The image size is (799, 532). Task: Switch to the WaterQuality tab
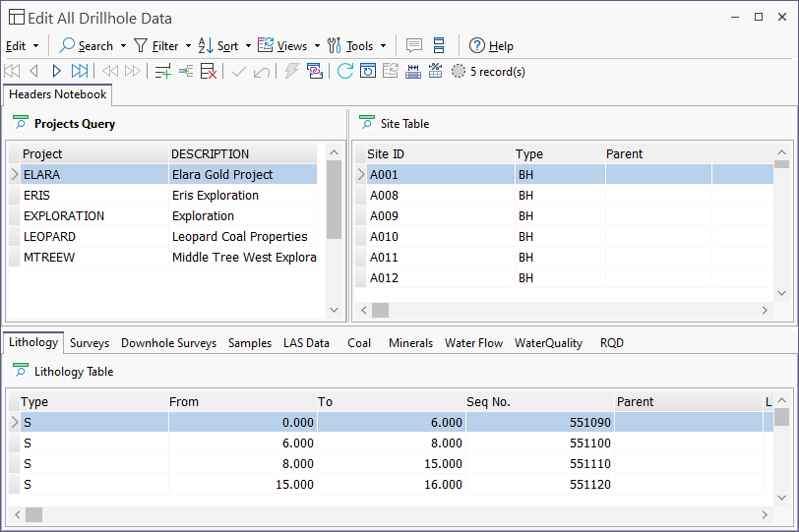click(548, 343)
